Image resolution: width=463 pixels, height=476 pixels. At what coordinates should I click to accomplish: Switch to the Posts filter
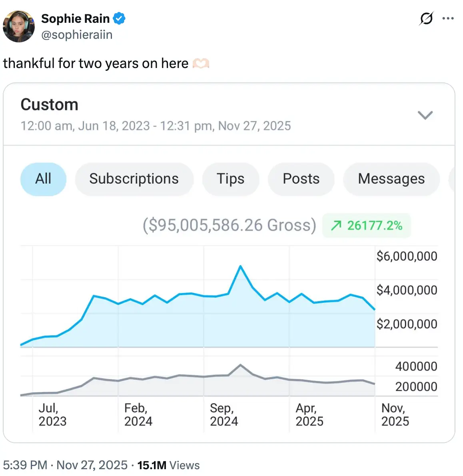coord(301,179)
